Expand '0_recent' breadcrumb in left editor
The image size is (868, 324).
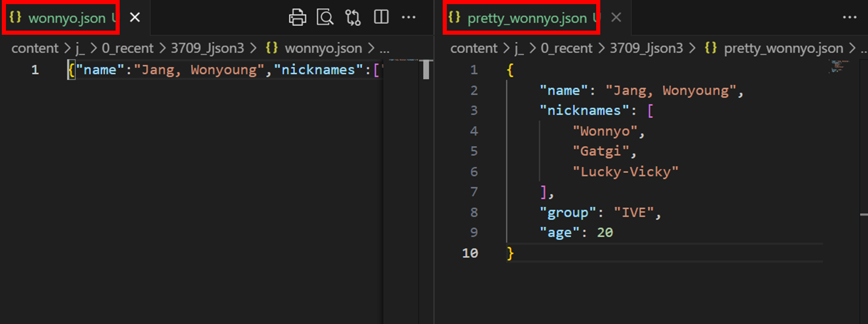pos(127,48)
